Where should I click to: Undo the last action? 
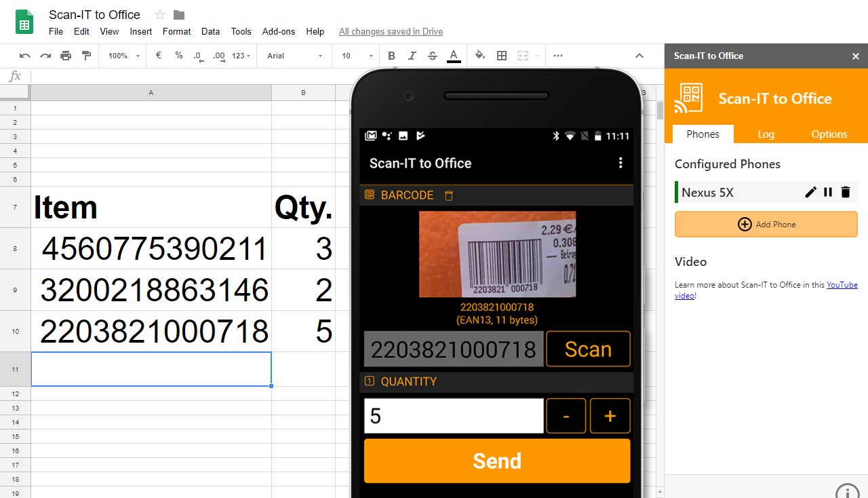pyautogui.click(x=25, y=56)
